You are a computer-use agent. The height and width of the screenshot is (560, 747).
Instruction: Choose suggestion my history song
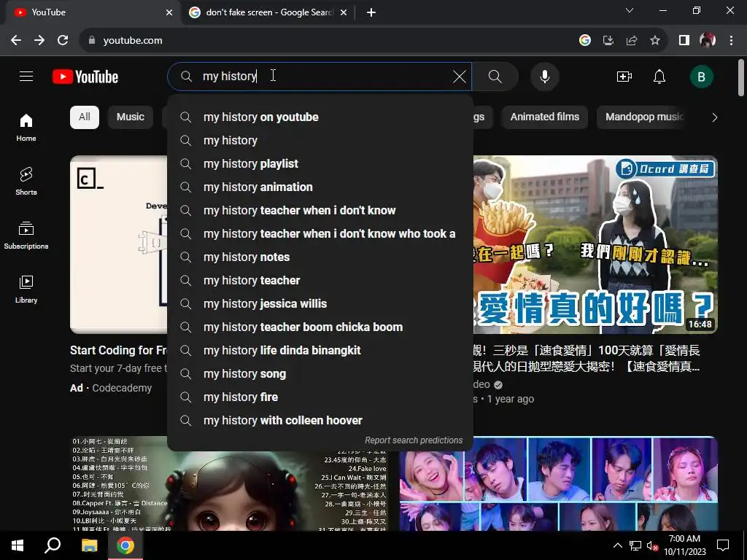(320, 374)
